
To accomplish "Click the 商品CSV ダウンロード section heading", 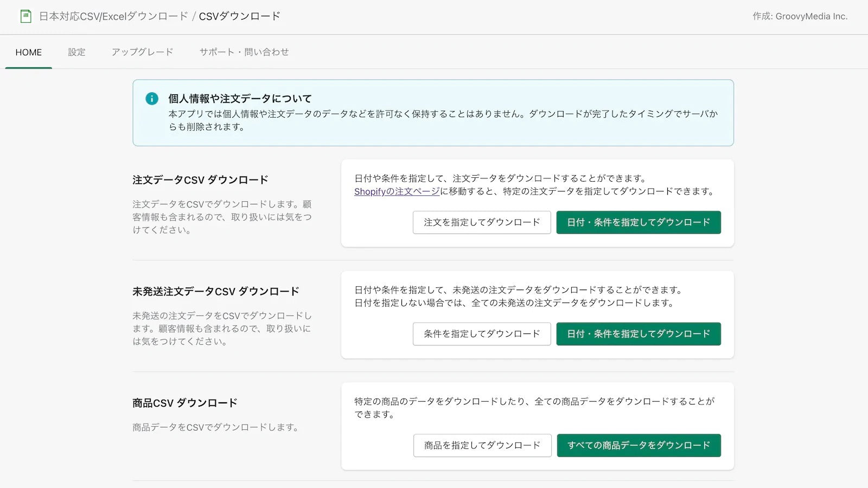I will click(x=184, y=403).
